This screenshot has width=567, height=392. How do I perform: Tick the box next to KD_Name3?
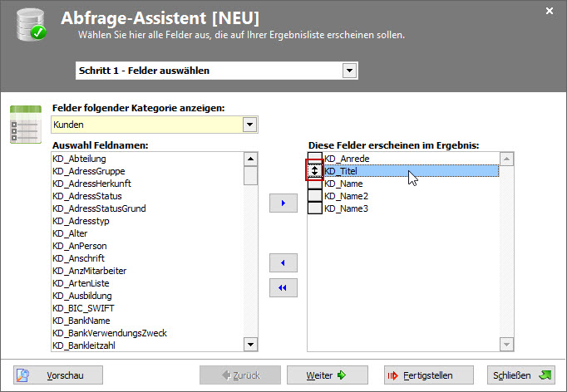click(x=315, y=208)
